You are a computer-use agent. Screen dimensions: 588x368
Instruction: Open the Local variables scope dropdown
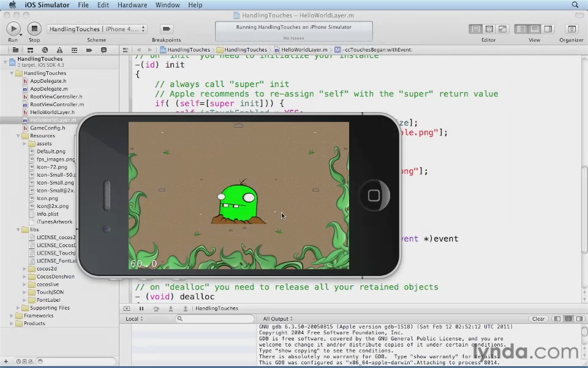point(134,319)
